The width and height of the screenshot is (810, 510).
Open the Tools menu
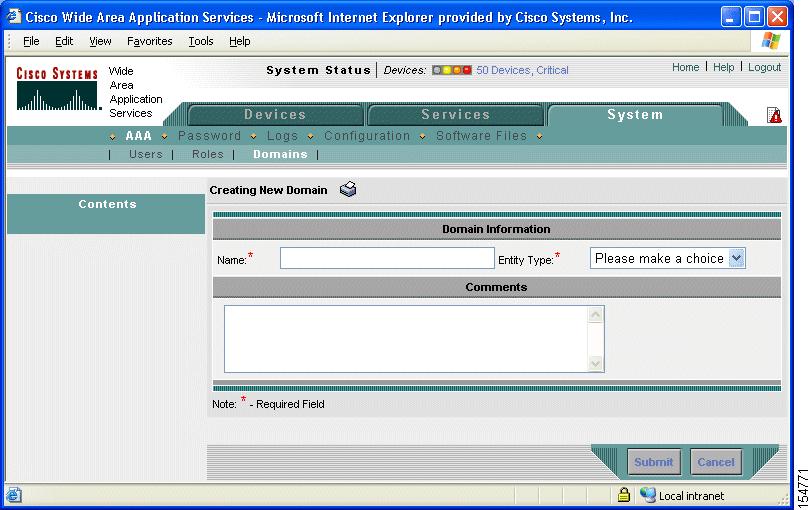(201, 41)
